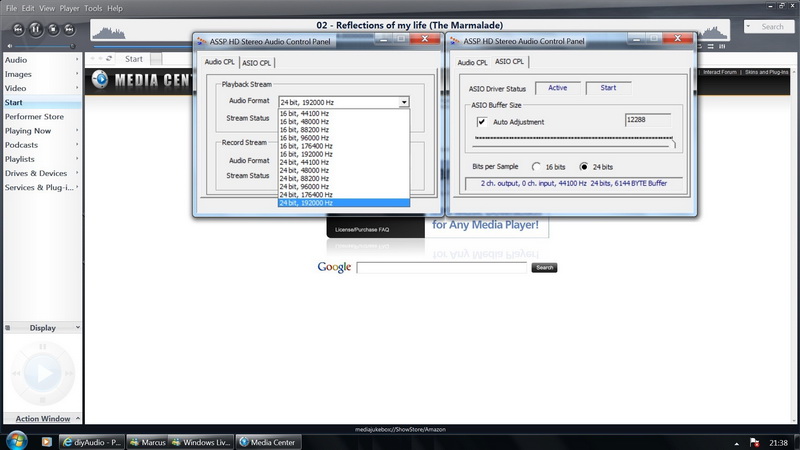Open the Tools menu
This screenshot has height=450, width=800.
[x=93, y=8]
